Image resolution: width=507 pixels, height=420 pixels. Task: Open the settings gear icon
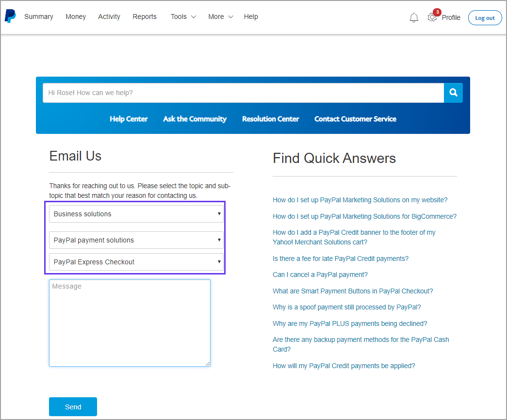432,17
